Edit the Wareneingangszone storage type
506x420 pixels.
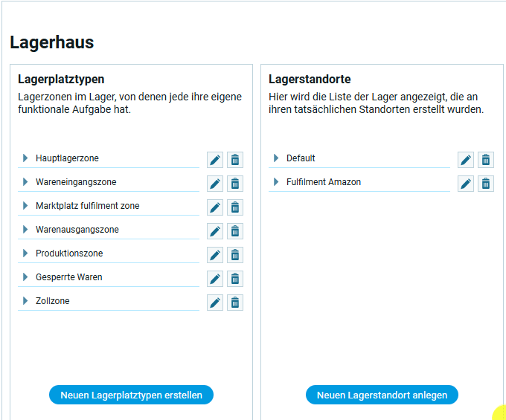click(x=215, y=184)
